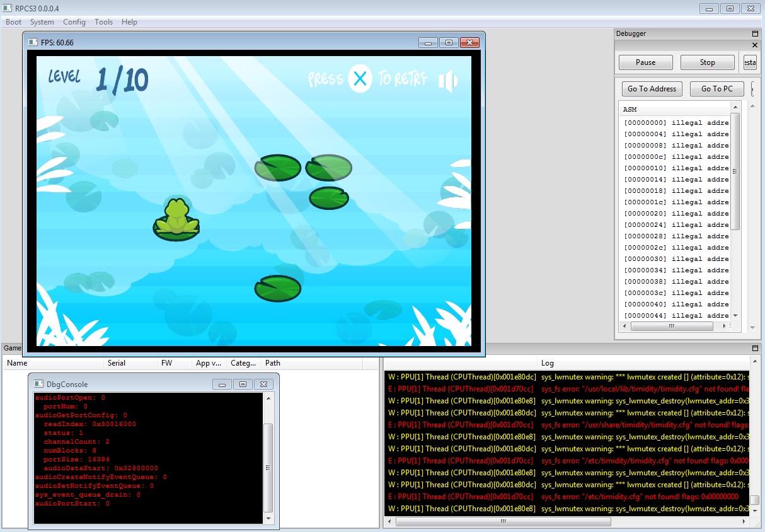Click the '/etc/timidity/timidity.cfg' error log row
The width and height of the screenshot is (765, 532).
pyautogui.click(x=567, y=461)
